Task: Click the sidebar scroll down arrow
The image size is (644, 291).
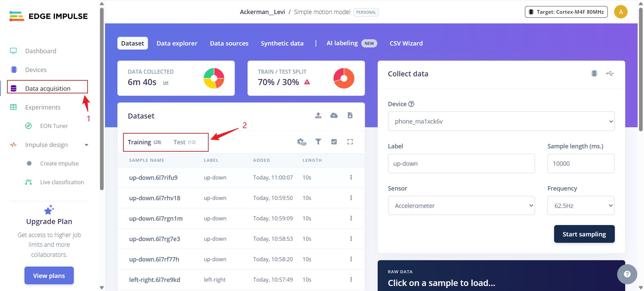Action: (x=102, y=287)
